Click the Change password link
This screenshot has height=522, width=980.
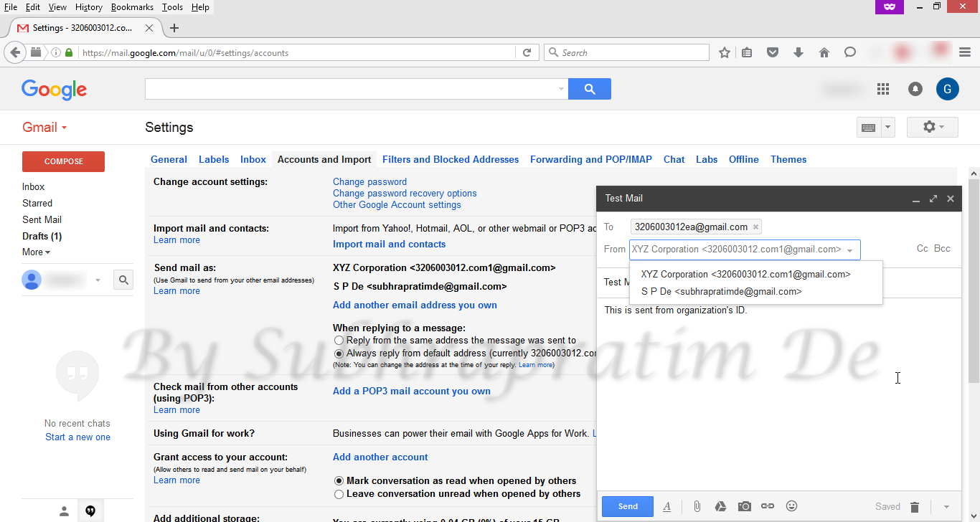point(369,182)
